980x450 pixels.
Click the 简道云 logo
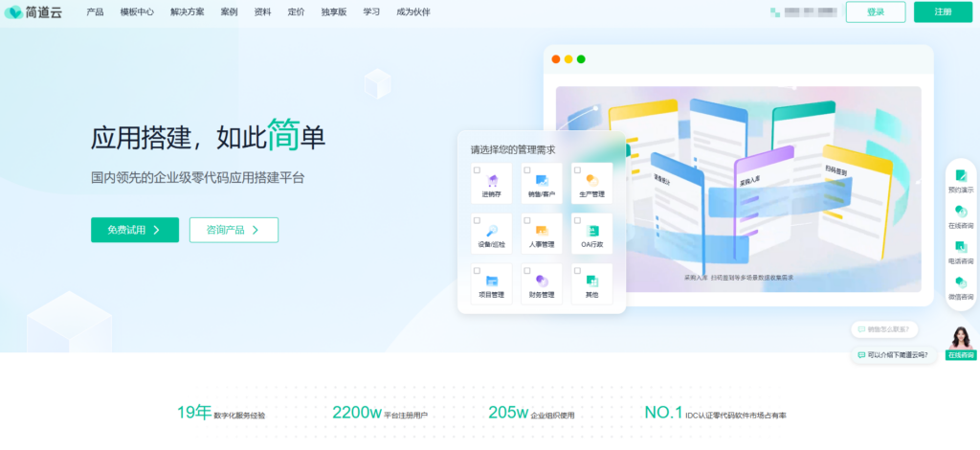pyautogui.click(x=34, y=12)
